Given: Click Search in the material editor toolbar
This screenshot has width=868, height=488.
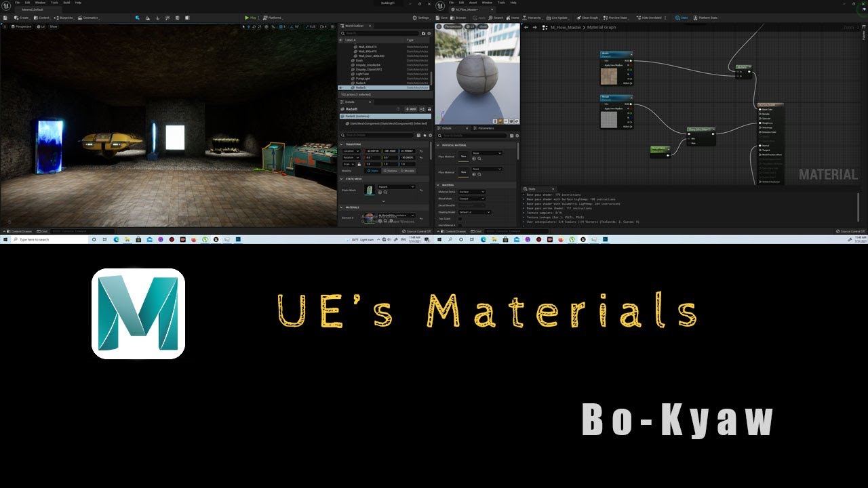Looking at the screenshot, I should point(496,18).
